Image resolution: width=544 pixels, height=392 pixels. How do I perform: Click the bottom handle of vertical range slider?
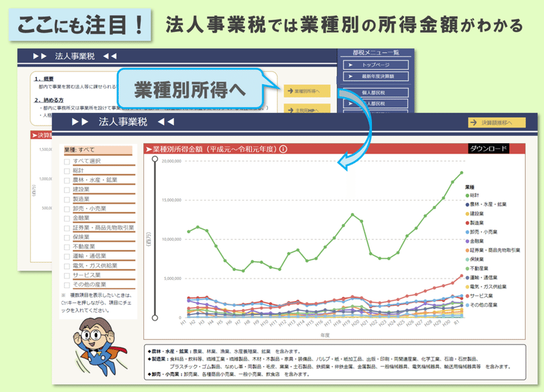[155, 317]
